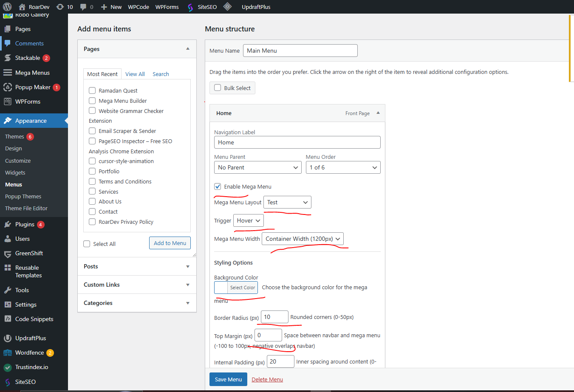Screen dimensions: 574x392
Task: Click the SiteSEO icon in top bar
Action: [190, 7]
